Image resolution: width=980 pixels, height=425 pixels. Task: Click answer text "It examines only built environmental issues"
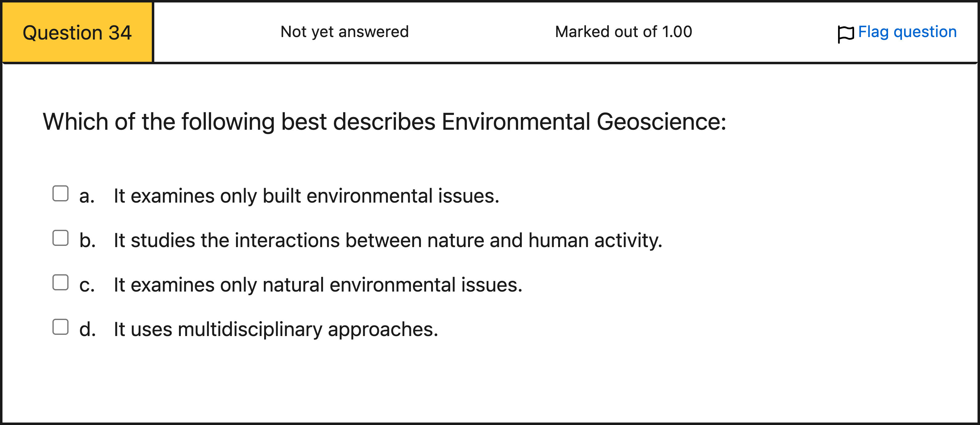click(306, 196)
